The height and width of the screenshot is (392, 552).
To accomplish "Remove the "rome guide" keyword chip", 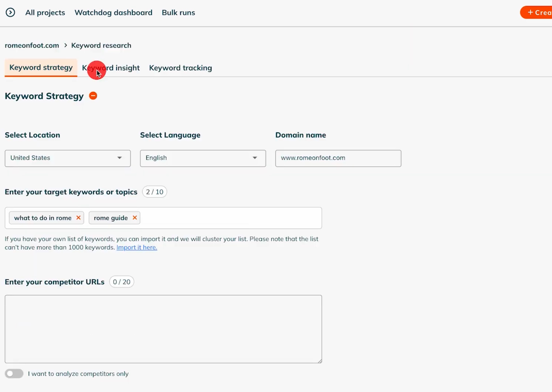I will pos(134,218).
